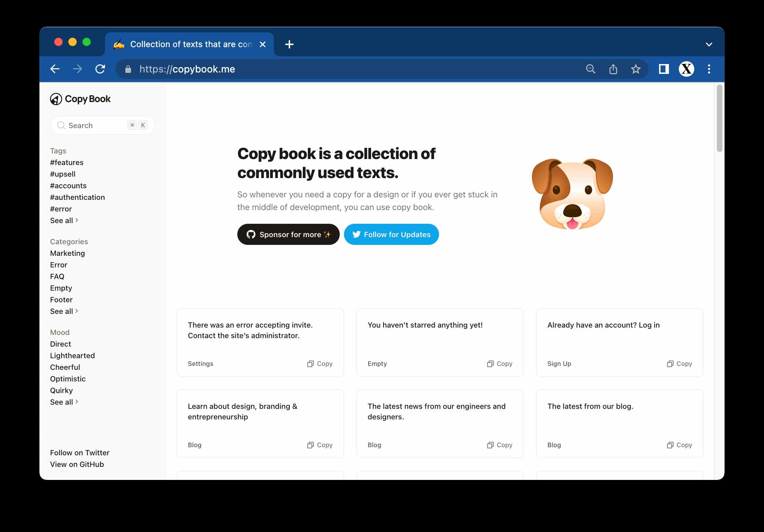
Task: Click Follow on Twitter link
Action: point(80,453)
